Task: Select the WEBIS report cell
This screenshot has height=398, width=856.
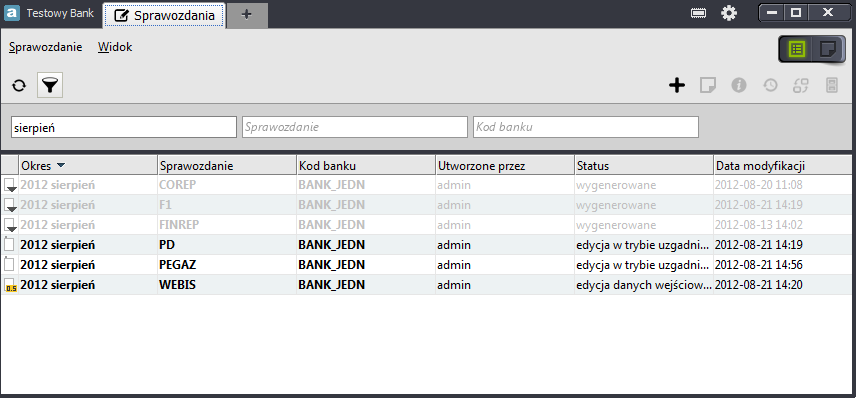Action: [227, 285]
